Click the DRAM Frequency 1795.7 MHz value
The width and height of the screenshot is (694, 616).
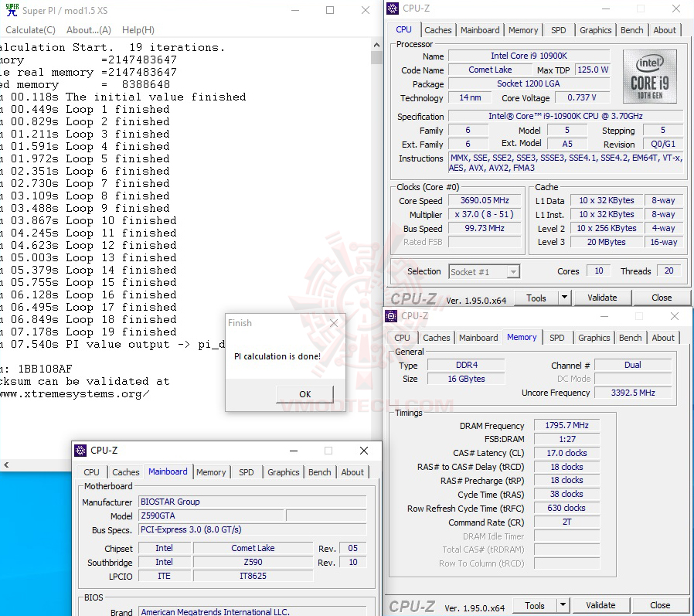coord(566,425)
